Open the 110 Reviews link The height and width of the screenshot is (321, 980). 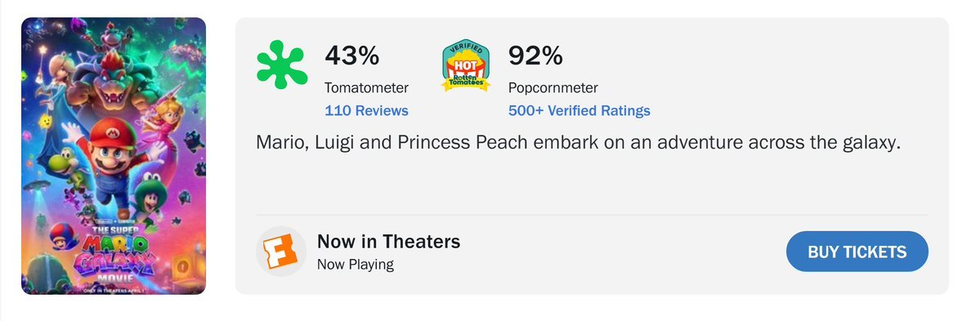click(366, 110)
